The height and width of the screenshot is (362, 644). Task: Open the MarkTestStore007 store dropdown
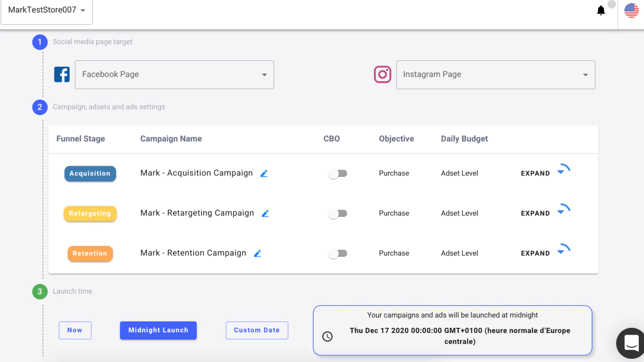(47, 10)
